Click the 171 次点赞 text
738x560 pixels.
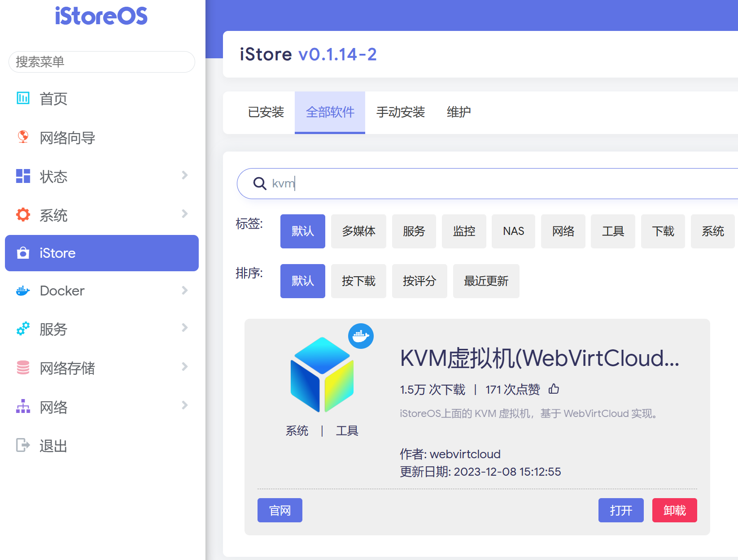513,390
